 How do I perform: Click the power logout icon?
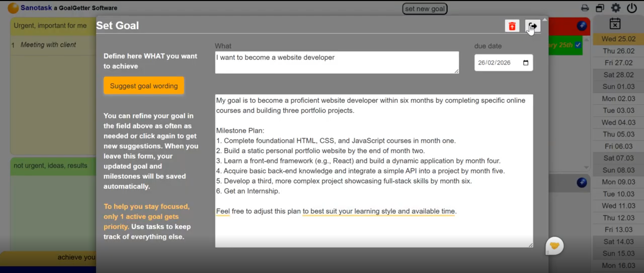(x=632, y=8)
